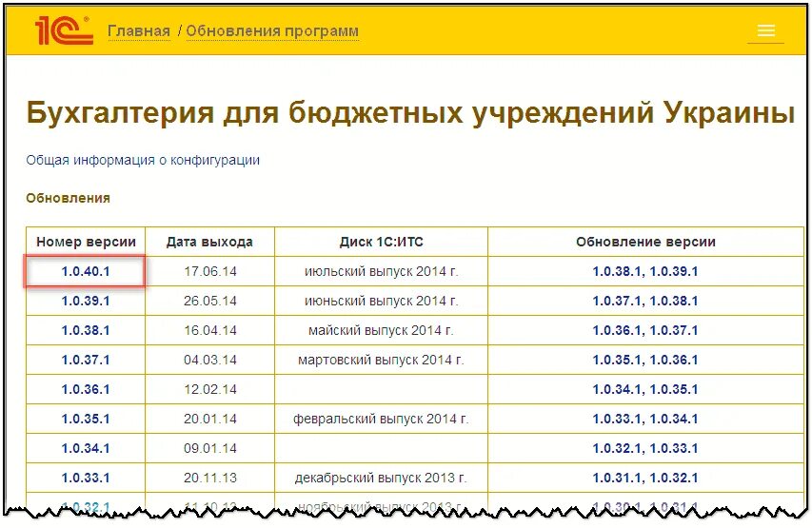Open version 1.0.36.1 in Номер версии column
Viewport: 812px width, 528px height.
[x=86, y=389]
